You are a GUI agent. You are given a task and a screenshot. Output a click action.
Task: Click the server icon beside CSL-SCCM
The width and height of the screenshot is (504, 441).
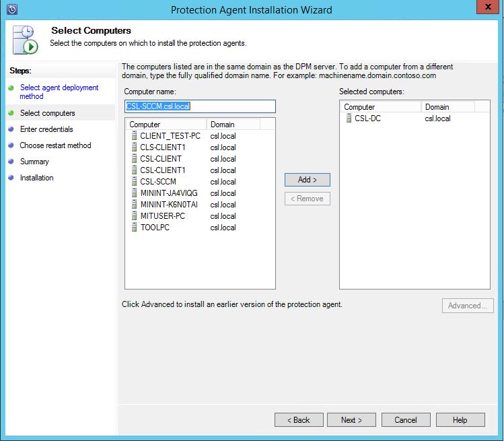click(x=135, y=181)
